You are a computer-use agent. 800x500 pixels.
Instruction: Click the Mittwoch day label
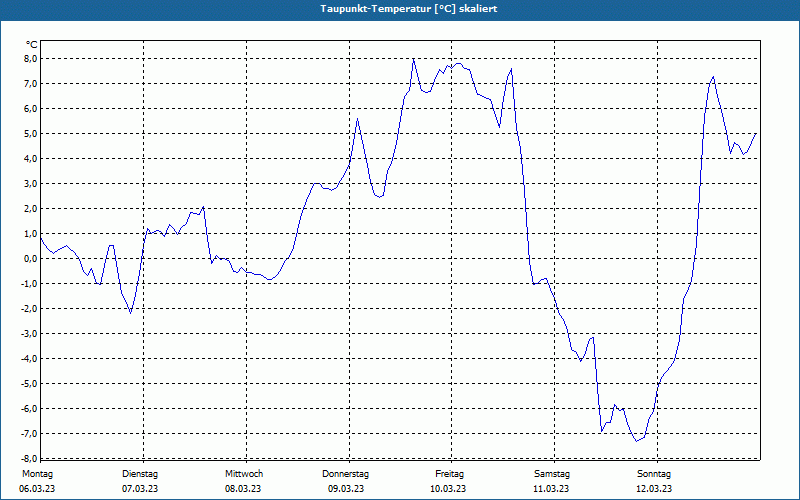click(x=244, y=474)
